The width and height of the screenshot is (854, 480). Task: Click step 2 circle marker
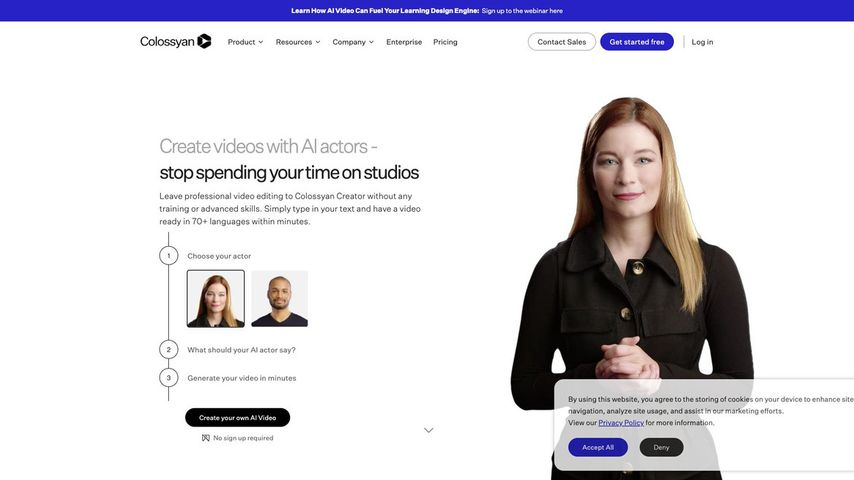tap(169, 350)
